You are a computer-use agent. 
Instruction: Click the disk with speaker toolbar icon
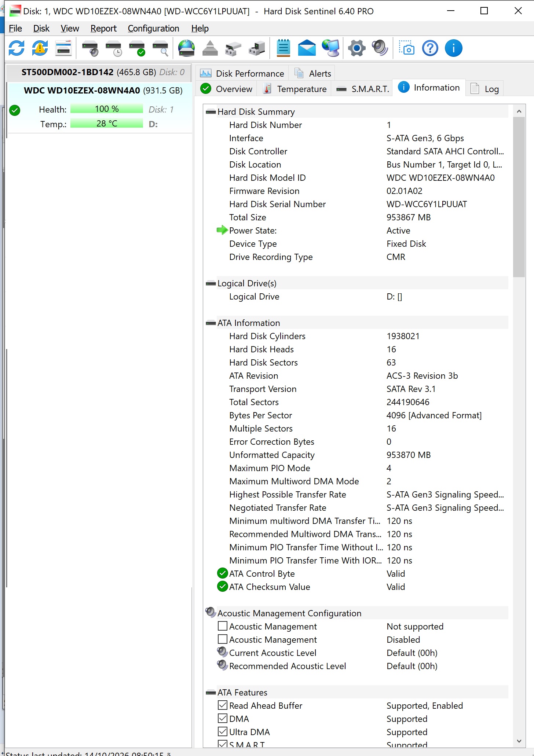coord(90,48)
